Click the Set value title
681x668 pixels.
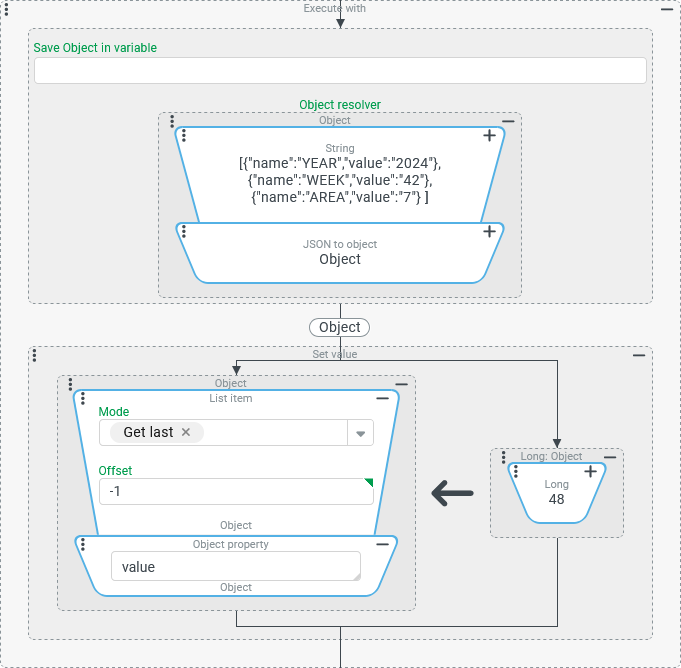pyautogui.click(x=335, y=354)
